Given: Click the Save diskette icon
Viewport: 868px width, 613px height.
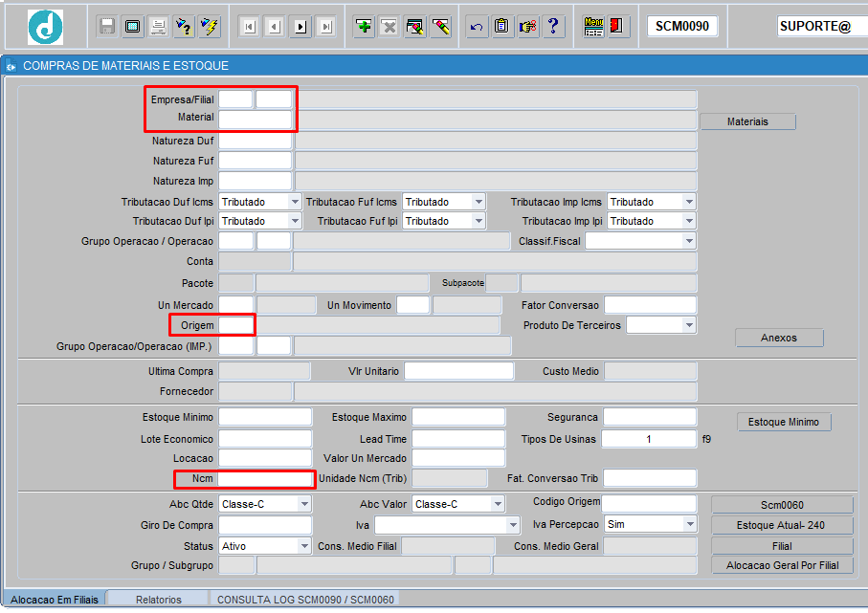Looking at the screenshot, I should 106,27.
